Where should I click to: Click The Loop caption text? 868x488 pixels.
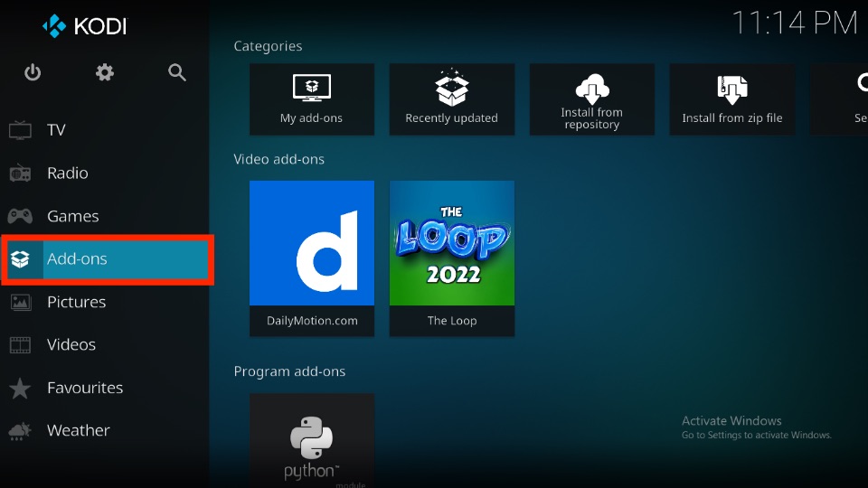[x=452, y=321]
